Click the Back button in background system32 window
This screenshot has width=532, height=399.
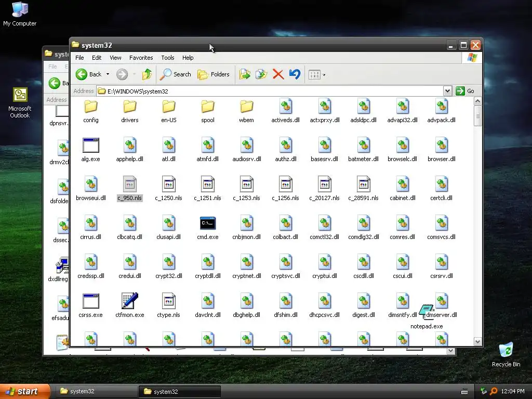[x=58, y=83]
